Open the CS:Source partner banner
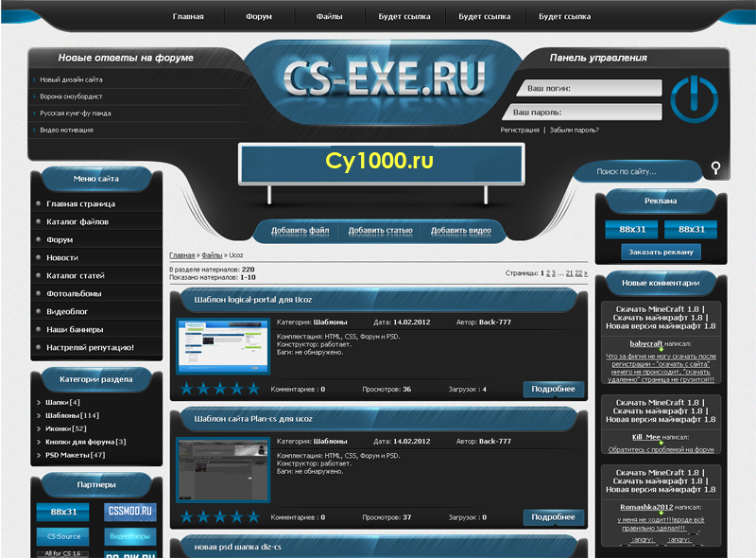Image resolution: width=756 pixels, height=558 pixels. [x=63, y=536]
